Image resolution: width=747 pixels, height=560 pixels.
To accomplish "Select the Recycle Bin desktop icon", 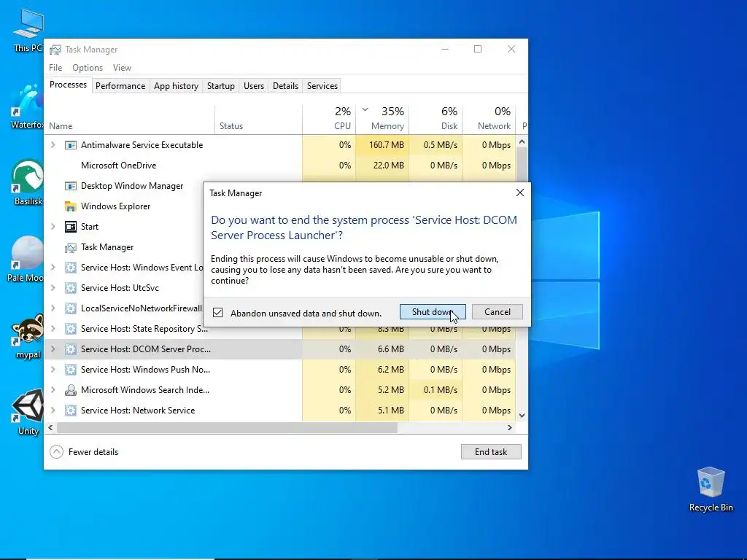I will tap(711, 489).
